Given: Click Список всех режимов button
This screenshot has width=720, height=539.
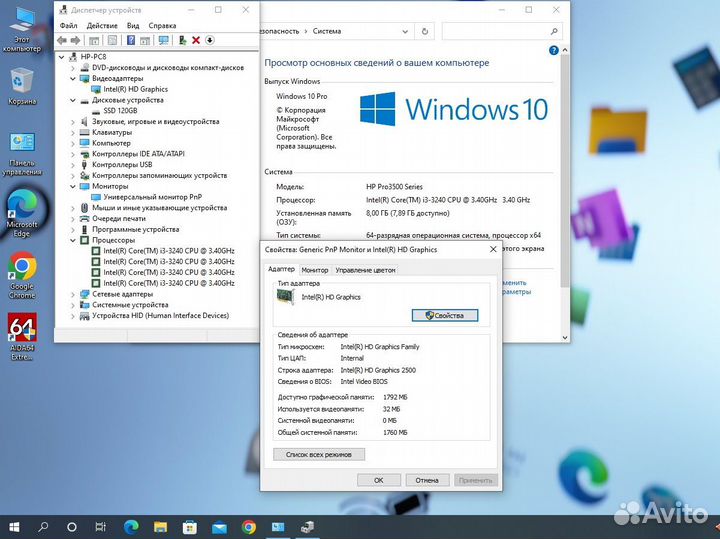Looking at the screenshot, I should click(319, 455).
